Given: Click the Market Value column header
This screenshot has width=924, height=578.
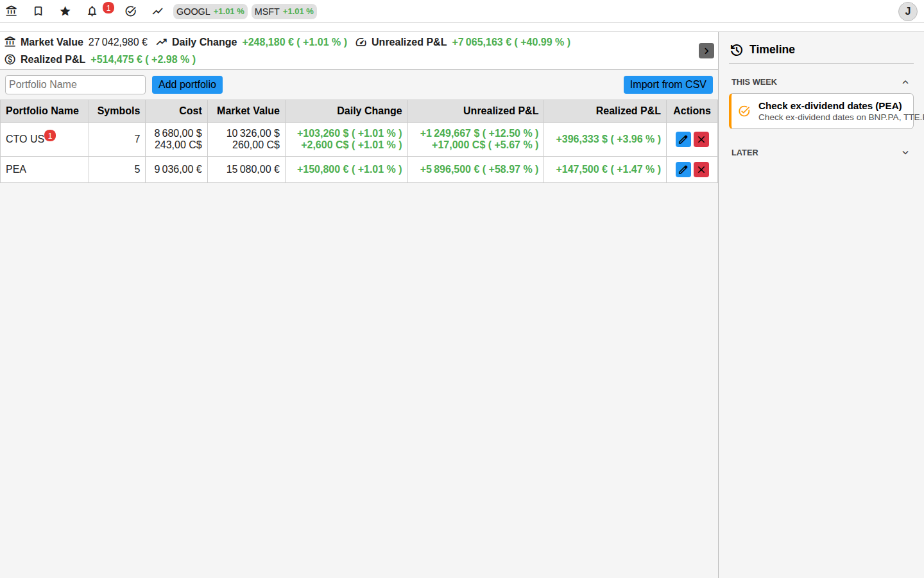Looking at the screenshot, I should pos(246,111).
